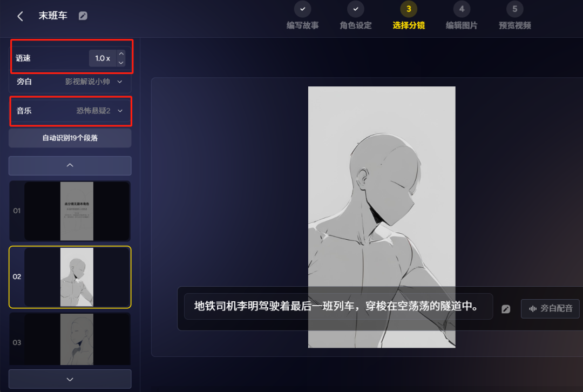Select storyboard thumbnail 02

(x=70, y=277)
